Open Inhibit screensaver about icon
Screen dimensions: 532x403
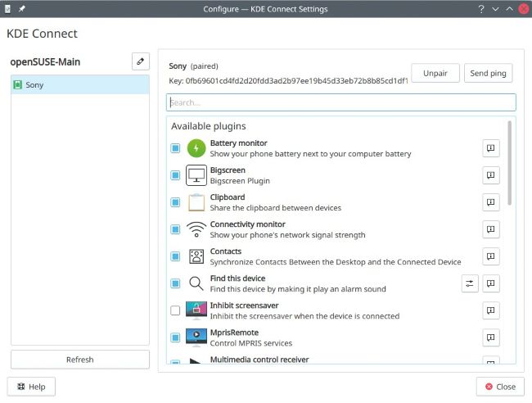(x=490, y=310)
